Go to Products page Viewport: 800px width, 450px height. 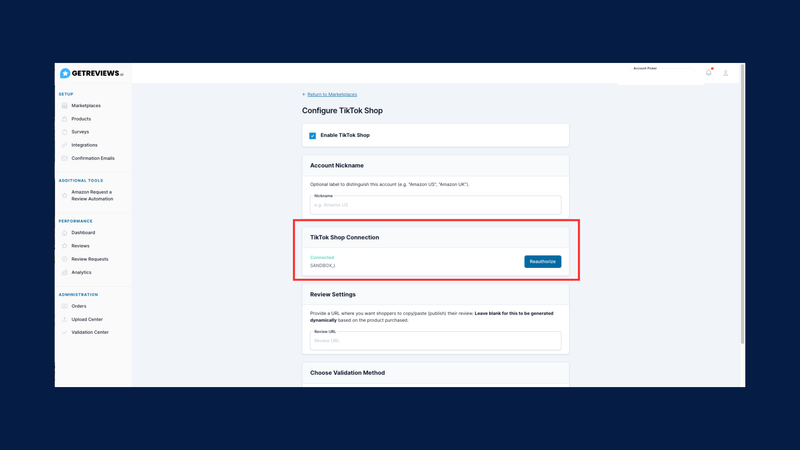81,119
